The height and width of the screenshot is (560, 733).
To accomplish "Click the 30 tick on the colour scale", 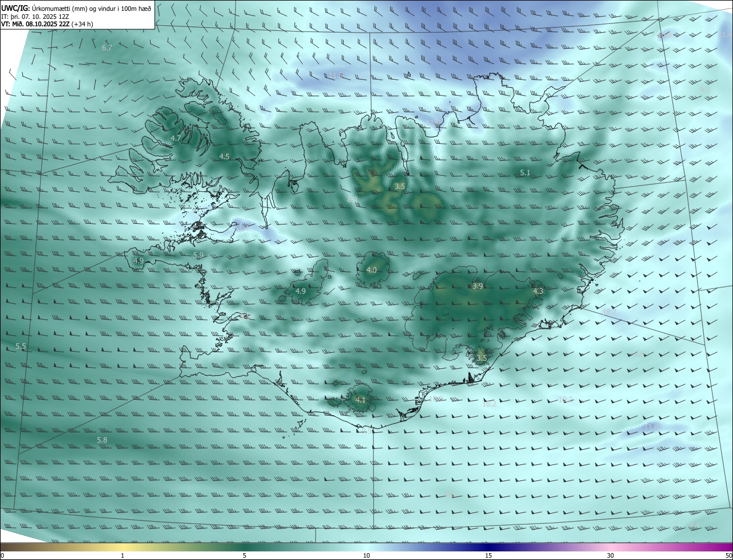I will click(610, 555).
